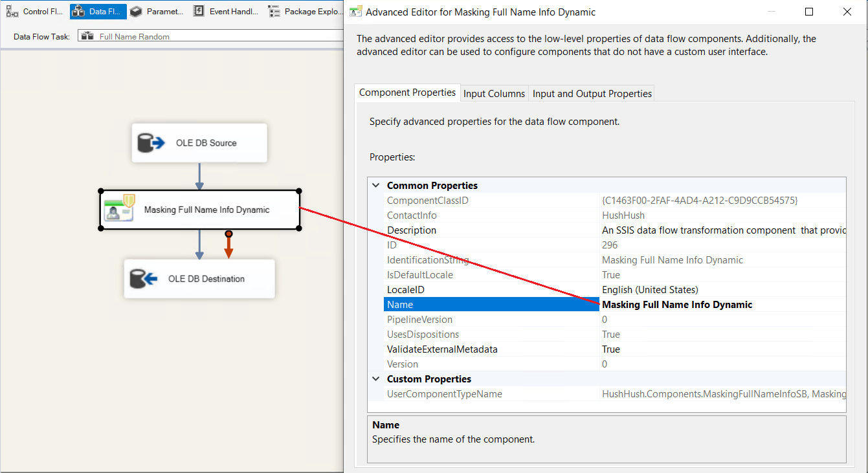Viewport: 868px width, 473px height.
Task: Select the Description property row
Action: click(412, 230)
